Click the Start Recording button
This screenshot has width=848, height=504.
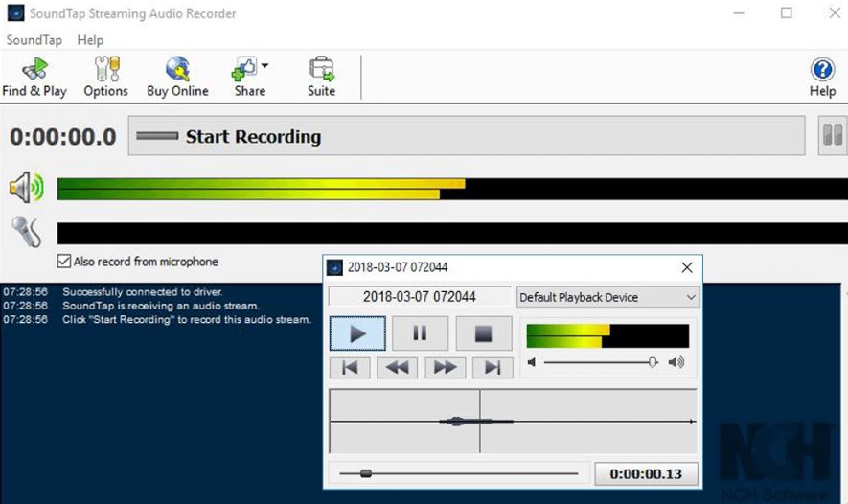click(467, 136)
